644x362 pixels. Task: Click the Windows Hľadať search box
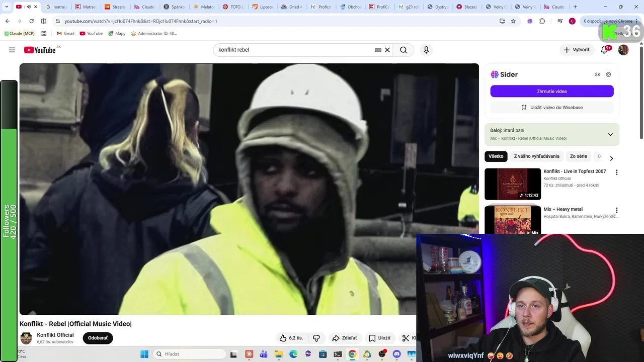[x=189, y=354]
